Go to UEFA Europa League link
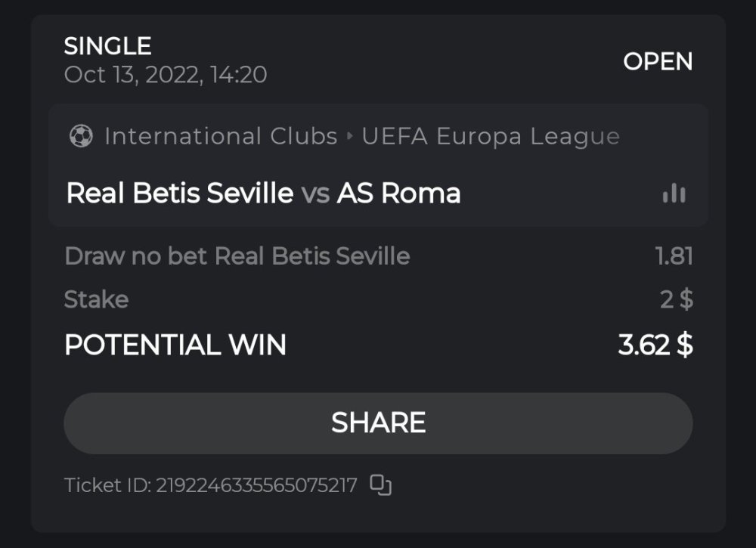756x548 pixels. pyautogui.click(x=491, y=137)
